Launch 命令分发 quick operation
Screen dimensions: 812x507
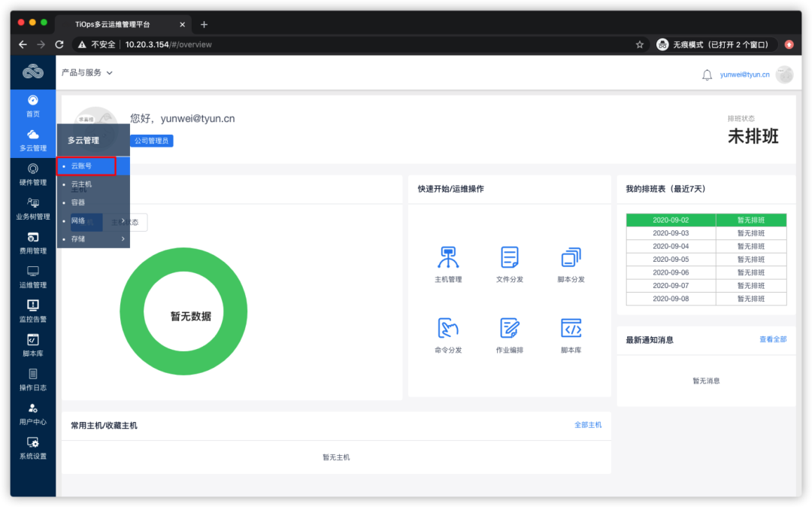(448, 333)
